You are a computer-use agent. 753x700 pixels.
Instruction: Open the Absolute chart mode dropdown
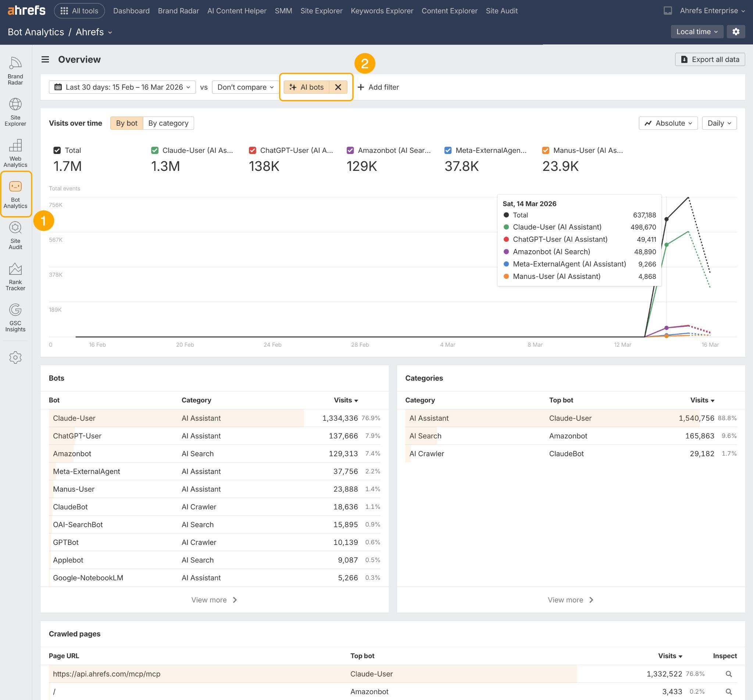[668, 123]
